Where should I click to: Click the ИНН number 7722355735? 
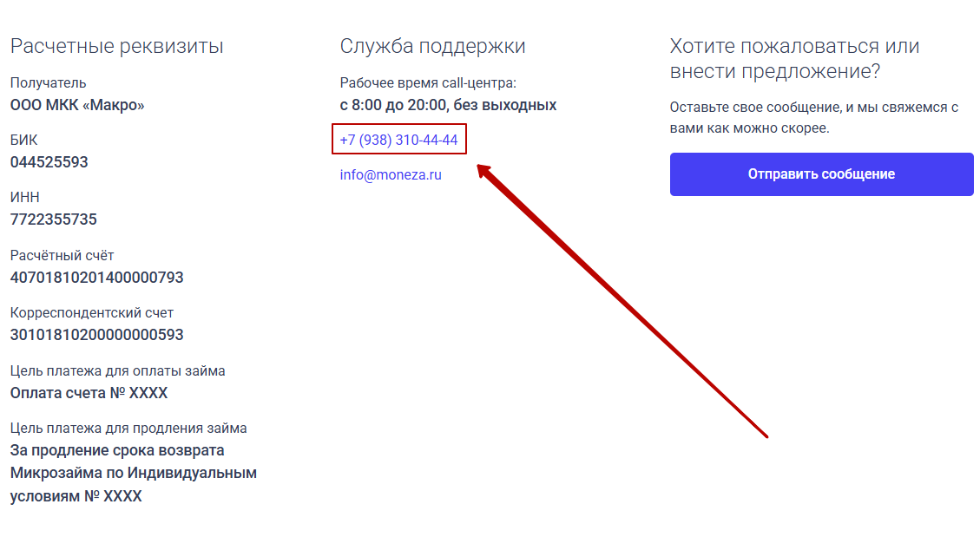[x=53, y=219]
